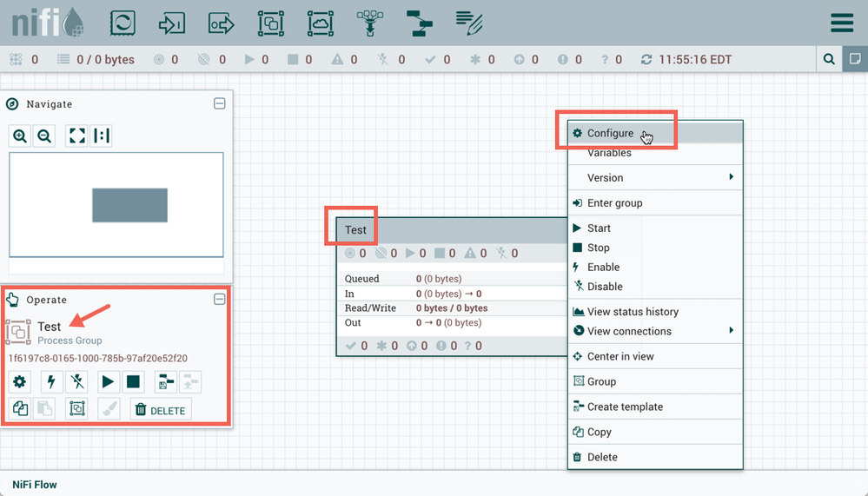The image size is (868, 496).
Task: Select the Funnel toolbar icon
Action: (371, 23)
